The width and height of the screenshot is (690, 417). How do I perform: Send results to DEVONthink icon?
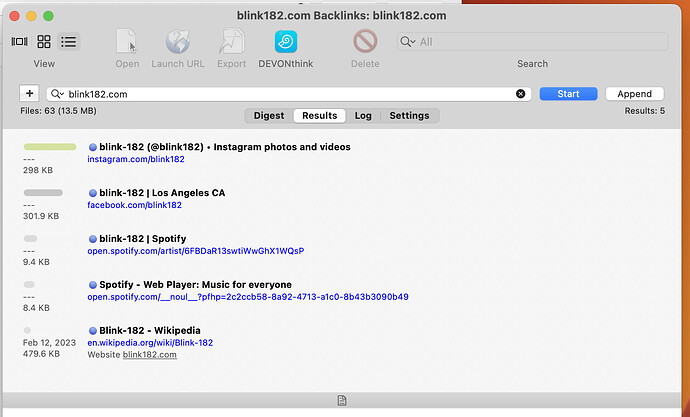pyautogui.click(x=286, y=41)
